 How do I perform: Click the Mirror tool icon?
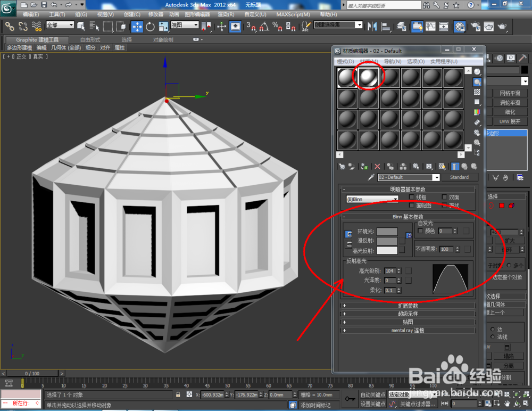(x=372, y=27)
